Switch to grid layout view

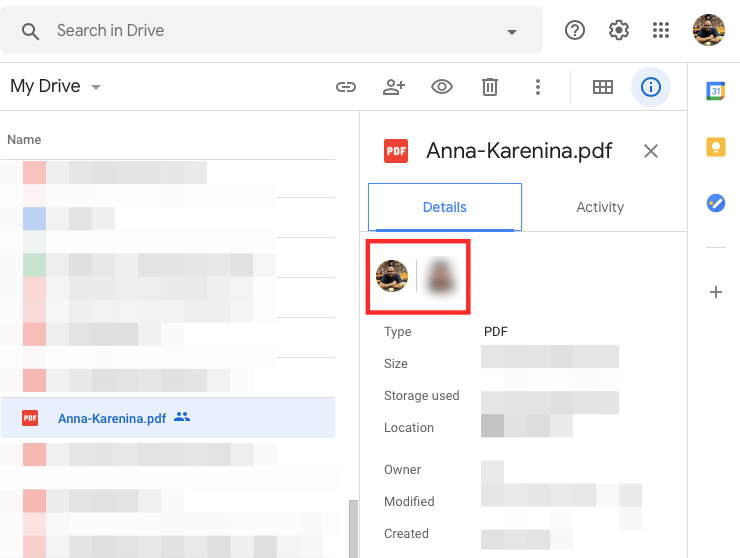603,87
